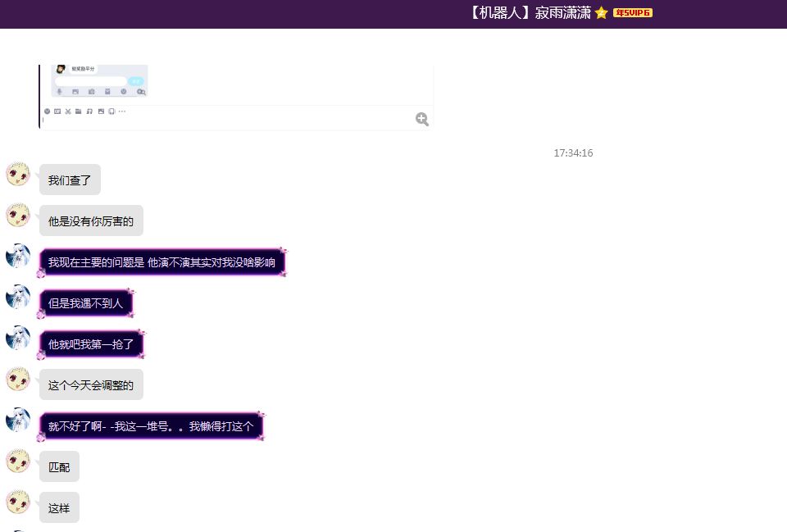Click the chat title 【机器人】寂雨潇潇
The height and width of the screenshot is (532, 787).
pos(529,12)
